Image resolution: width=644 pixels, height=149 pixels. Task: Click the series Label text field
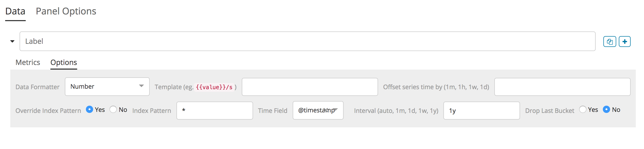pos(307,41)
